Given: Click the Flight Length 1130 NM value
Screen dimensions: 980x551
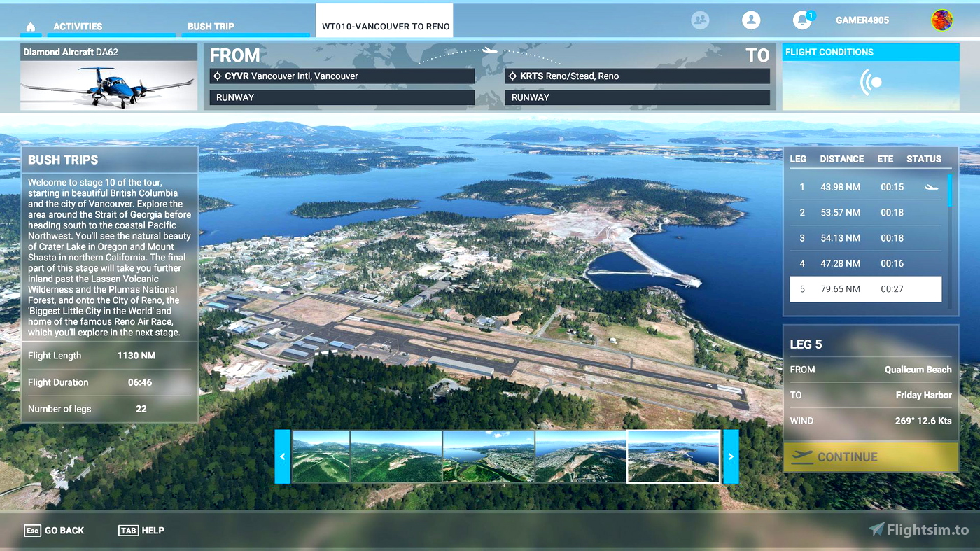Looking at the screenshot, I should tap(136, 356).
